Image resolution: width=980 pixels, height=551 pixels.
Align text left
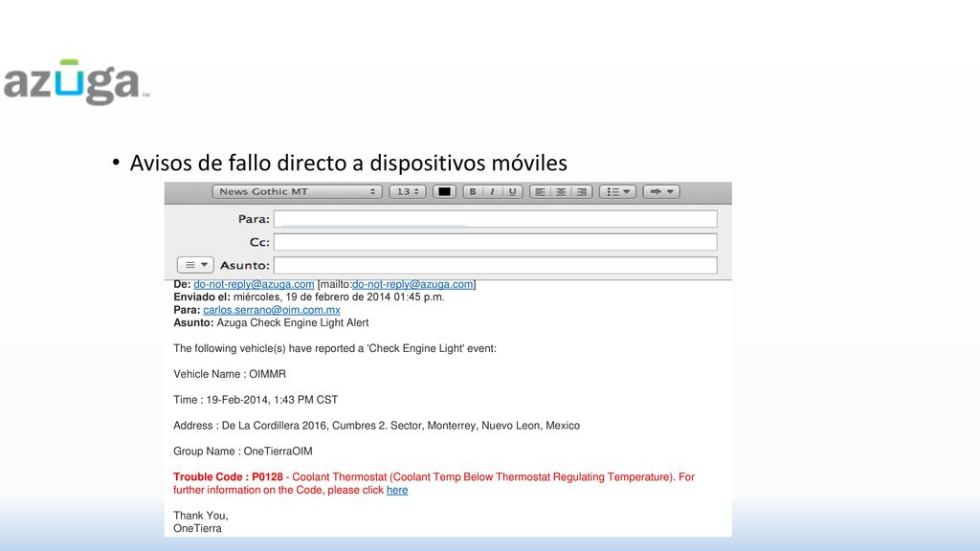click(540, 191)
